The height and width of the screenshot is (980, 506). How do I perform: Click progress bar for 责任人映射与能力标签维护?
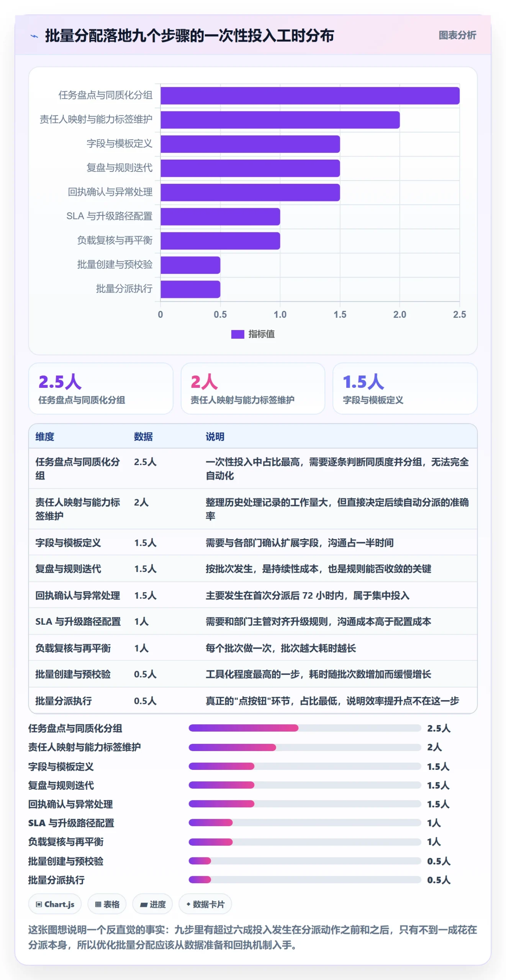coord(305,747)
